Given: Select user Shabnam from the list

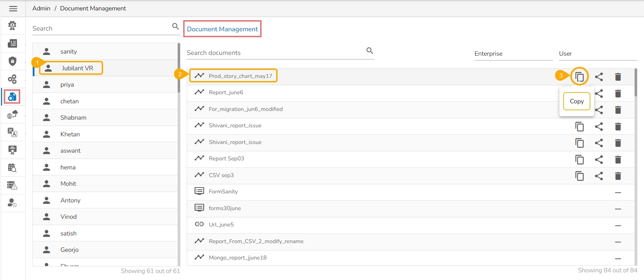Looking at the screenshot, I should pyautogui.click(x=73, y=118).
